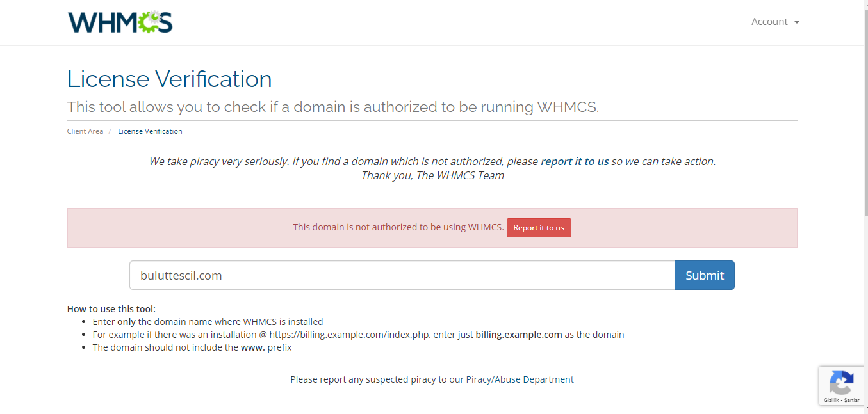The image size is (868, 414).
Task: Click License Verification breadcrumb
Action: pos(150,131)
